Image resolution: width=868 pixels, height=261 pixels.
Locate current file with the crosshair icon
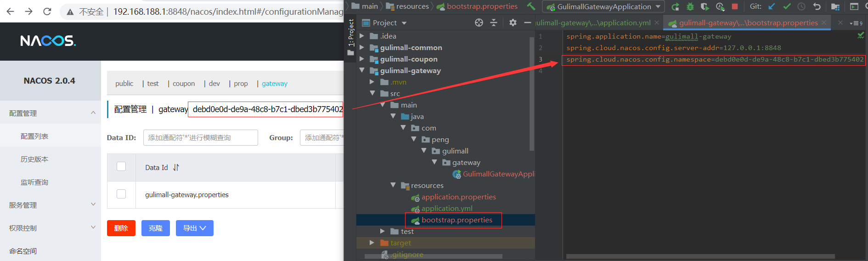tap(479, 23)
